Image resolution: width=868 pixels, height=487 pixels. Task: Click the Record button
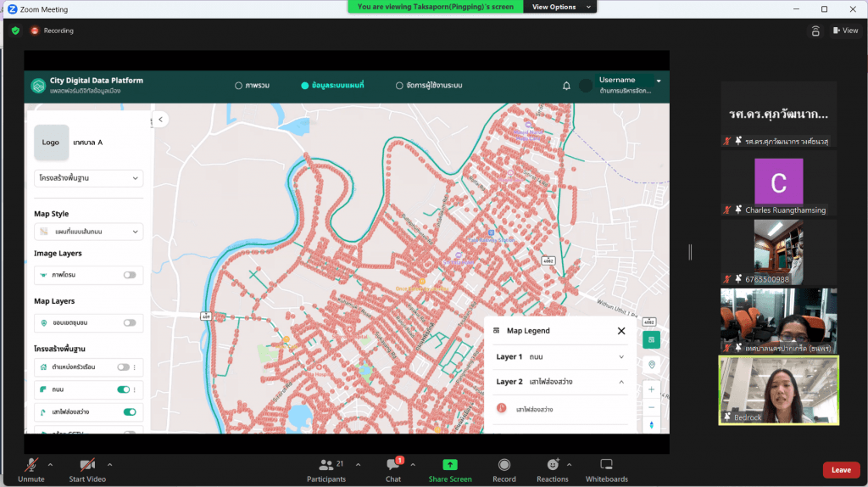click(x=504, y=470)
